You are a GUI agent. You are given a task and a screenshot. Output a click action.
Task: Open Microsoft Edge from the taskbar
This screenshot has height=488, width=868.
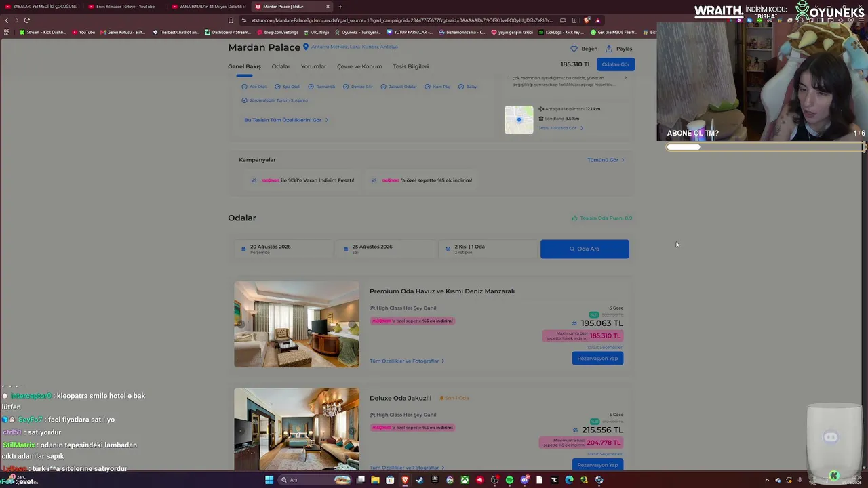569,480
